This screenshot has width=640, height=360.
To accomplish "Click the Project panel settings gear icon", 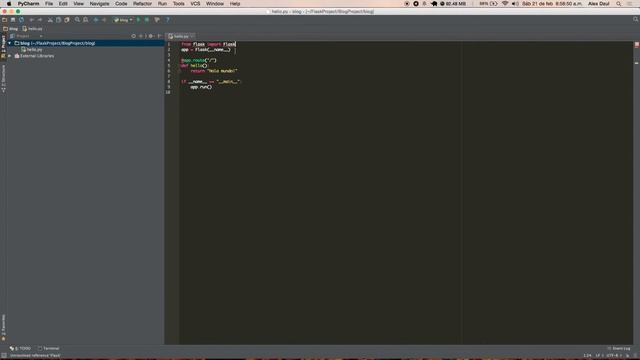I will point(151,36).
